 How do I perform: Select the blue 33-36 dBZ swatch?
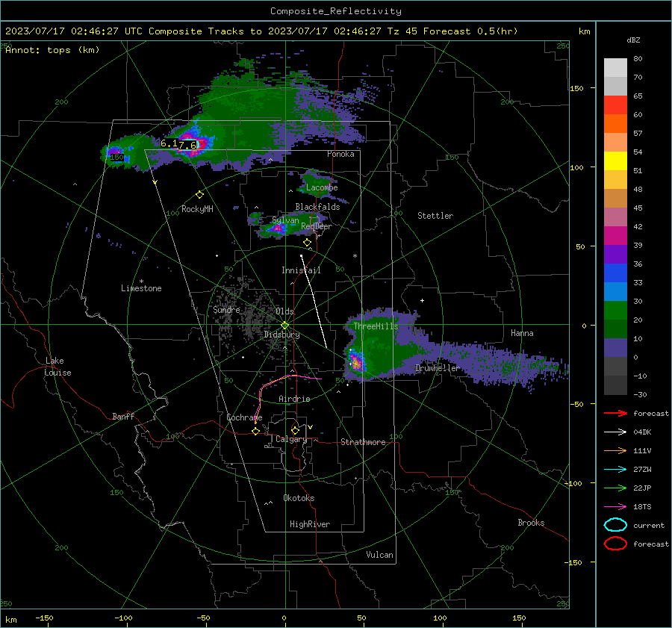click(x=615, y=273)
